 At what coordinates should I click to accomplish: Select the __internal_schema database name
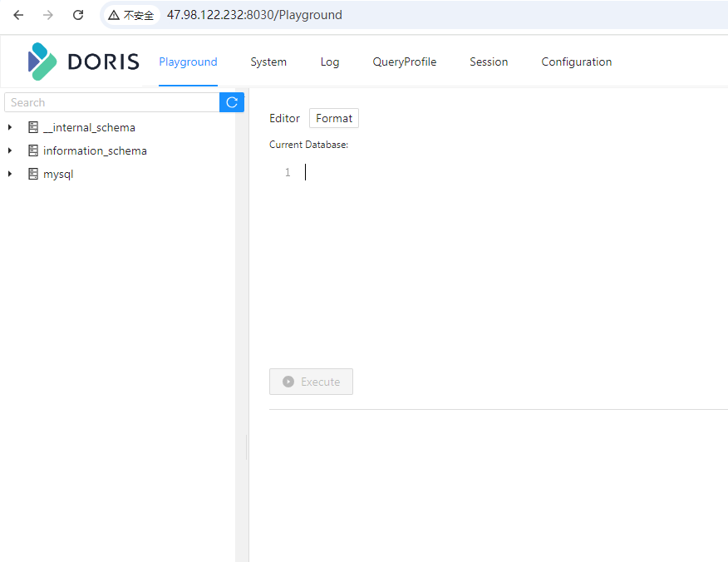click(89, 127)
